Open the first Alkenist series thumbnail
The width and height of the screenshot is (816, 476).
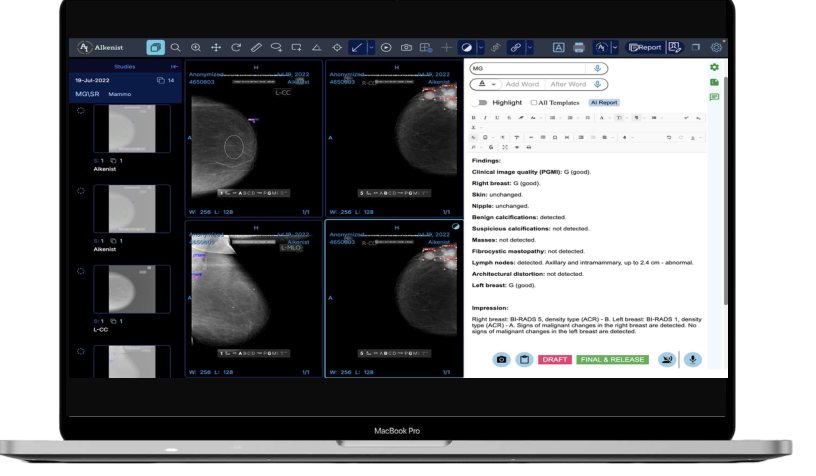pos(132,128)
